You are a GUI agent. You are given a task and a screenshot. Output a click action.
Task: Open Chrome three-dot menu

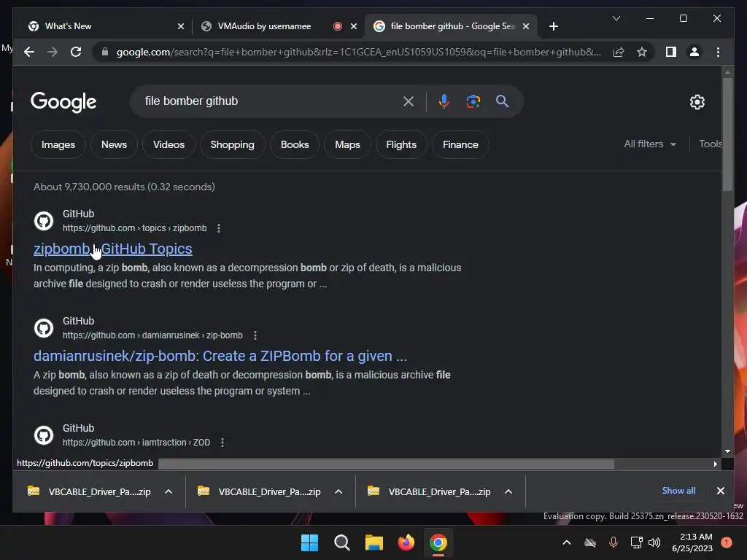click(718, 52)
